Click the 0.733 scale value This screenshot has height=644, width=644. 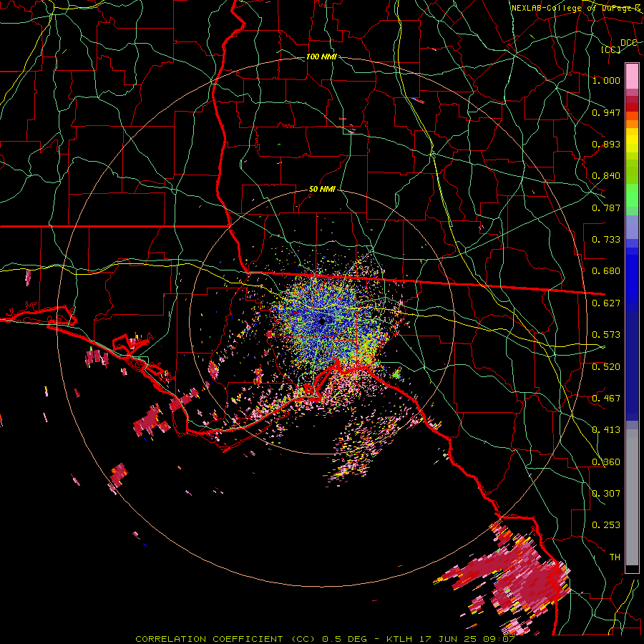606,240
